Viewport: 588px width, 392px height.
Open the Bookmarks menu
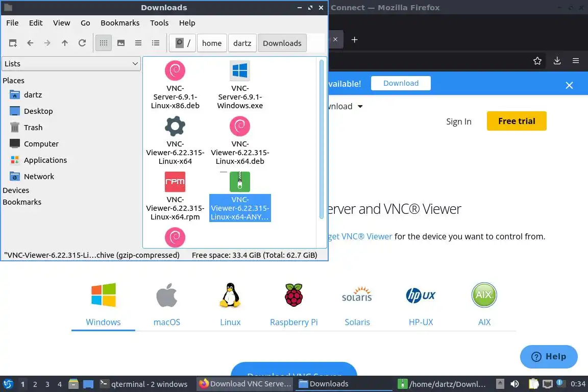[120, 23]
